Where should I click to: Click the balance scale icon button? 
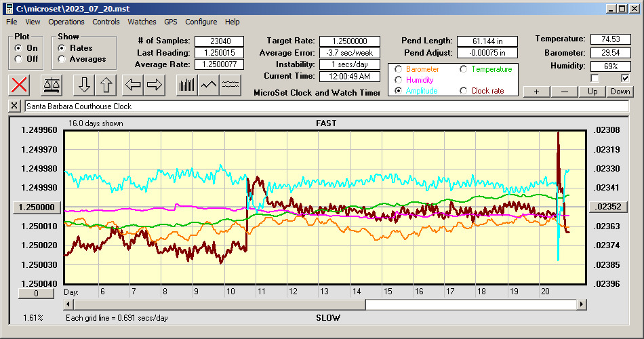point(52,85)
